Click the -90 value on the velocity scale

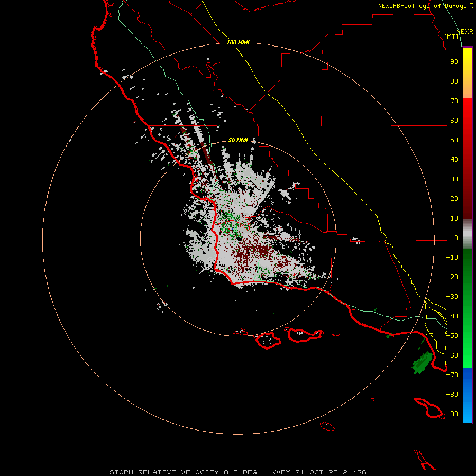(452, 414)
